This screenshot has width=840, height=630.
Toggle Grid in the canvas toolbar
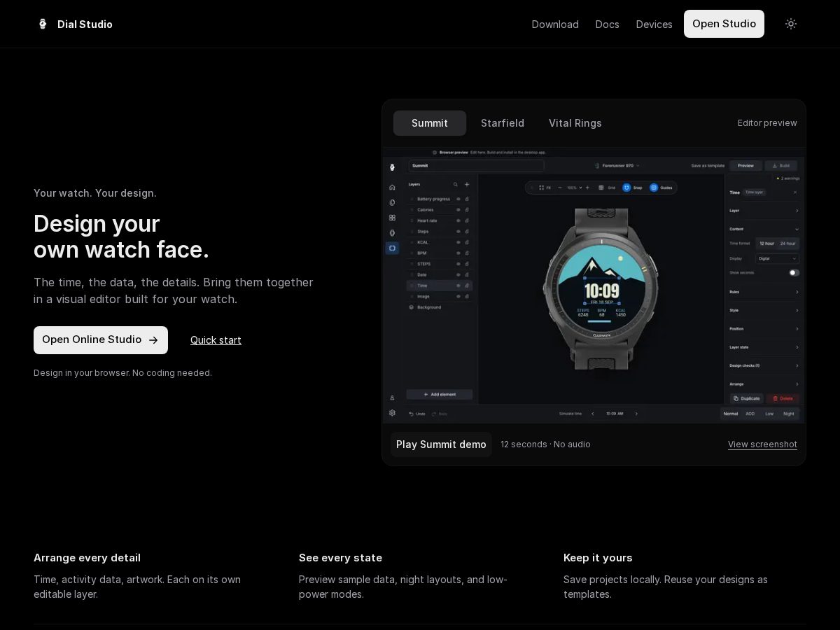(607, 188)
